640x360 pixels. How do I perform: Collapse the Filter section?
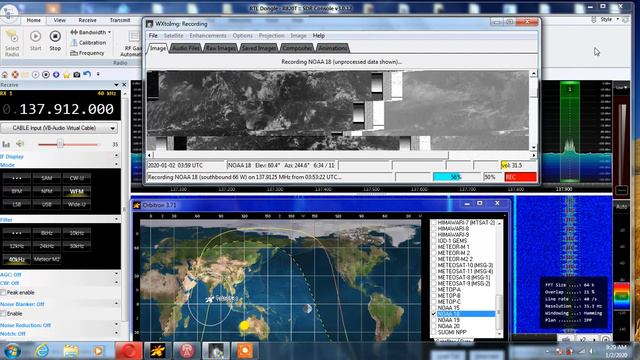[116, 219]
